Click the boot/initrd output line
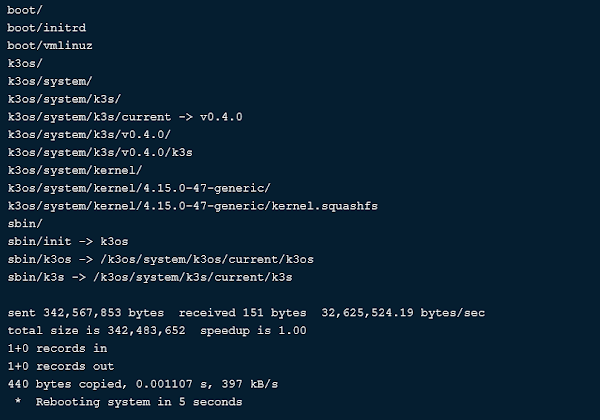 pyautogui.click(x=47, y=28)
